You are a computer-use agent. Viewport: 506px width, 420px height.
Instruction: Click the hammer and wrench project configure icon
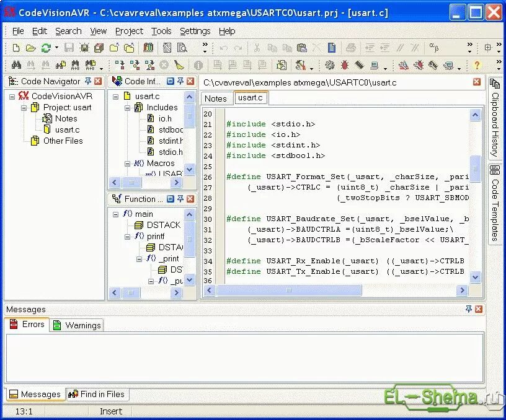300,65
